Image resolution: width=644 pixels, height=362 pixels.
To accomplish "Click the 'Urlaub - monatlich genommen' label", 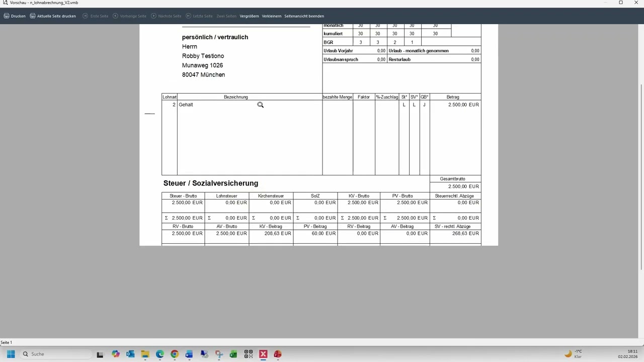I will (419, 51).
